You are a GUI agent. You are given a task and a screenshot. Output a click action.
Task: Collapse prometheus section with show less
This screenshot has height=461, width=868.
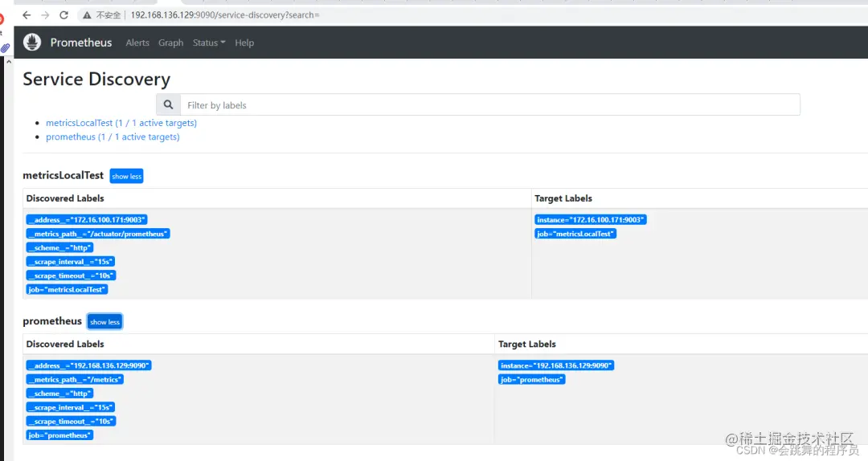104,321
